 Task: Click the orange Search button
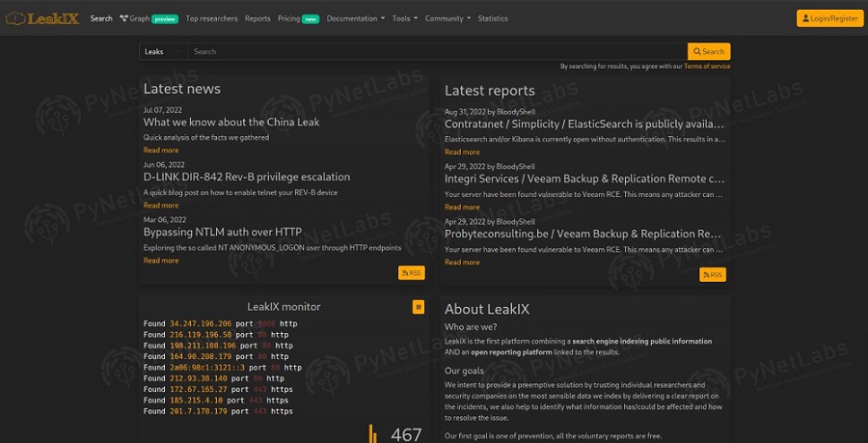pos(709,51)
